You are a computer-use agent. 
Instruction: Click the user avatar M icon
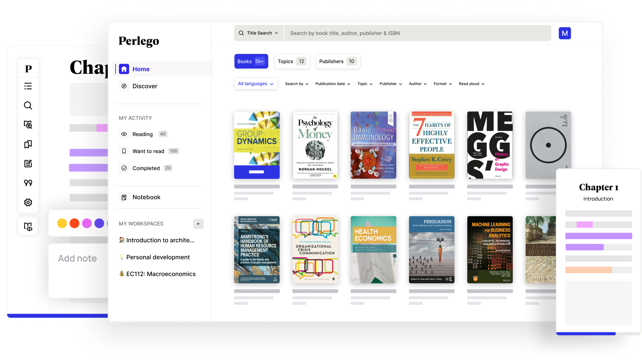click(564, 33)
